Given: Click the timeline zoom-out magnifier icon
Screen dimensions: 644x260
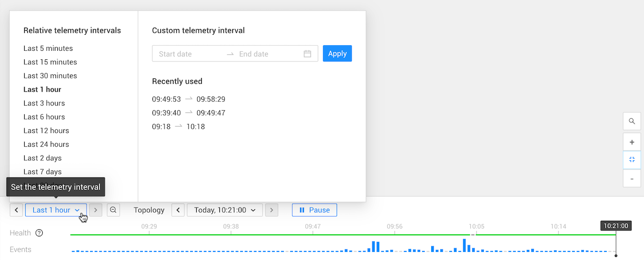Looking at the screenshot, I should [113, 210].
